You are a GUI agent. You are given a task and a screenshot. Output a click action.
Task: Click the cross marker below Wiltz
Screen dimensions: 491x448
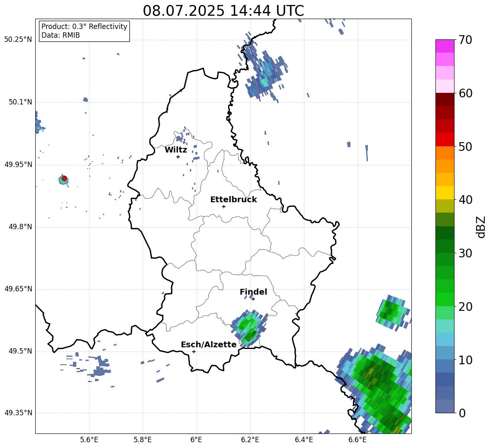(x=178, y=157)
